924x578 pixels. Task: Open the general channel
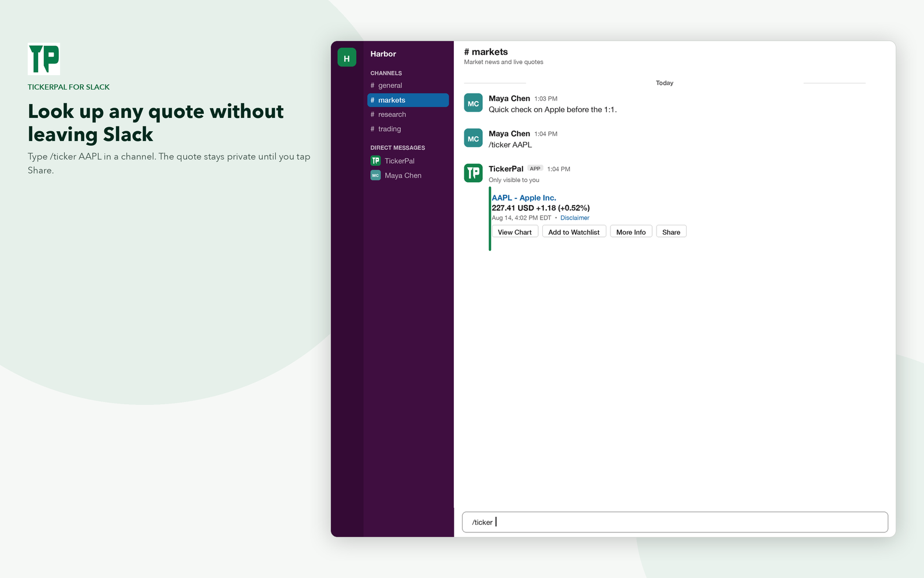point(408,86)
